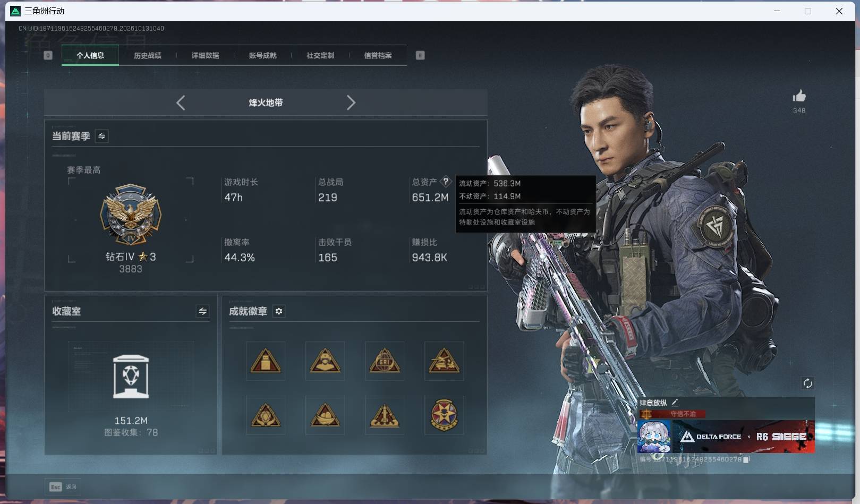Select the tank badge in top row

click(444, 361)
